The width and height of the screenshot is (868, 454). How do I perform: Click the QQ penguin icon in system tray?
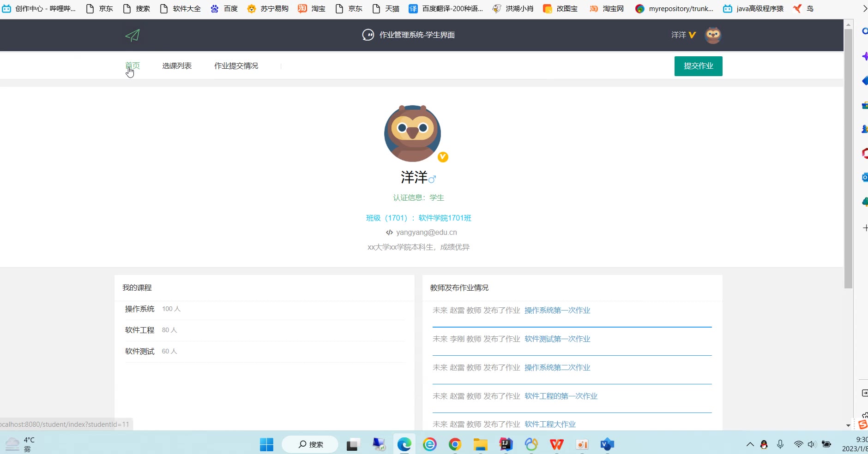(764, 444)
